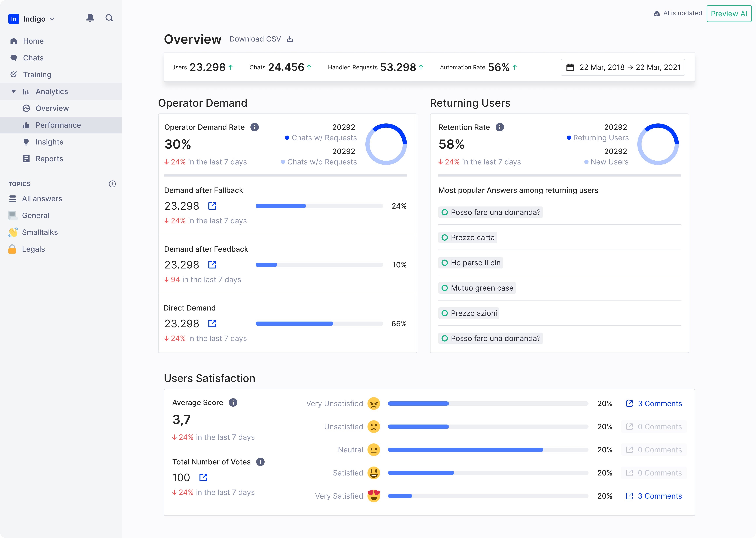This screenshot has height=538, width=756.
Task: Select the Prezzo carta answer tag
Action: (x=468, y=237)
